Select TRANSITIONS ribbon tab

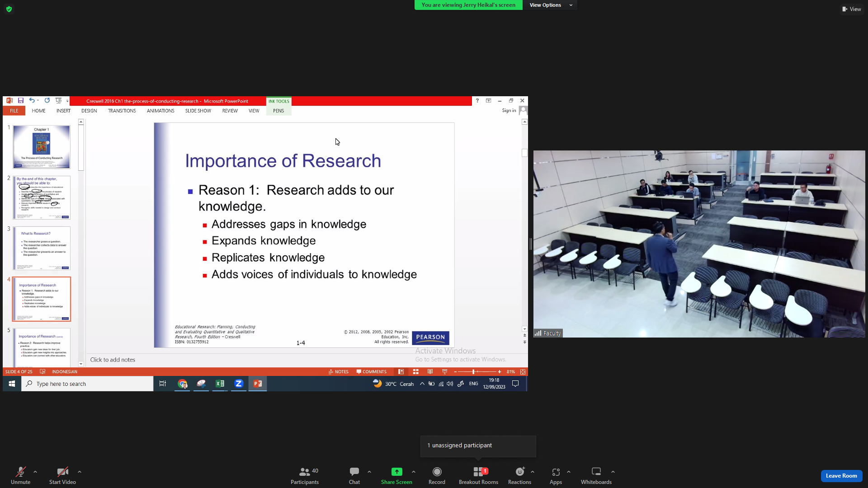click(x=122, y=111)
